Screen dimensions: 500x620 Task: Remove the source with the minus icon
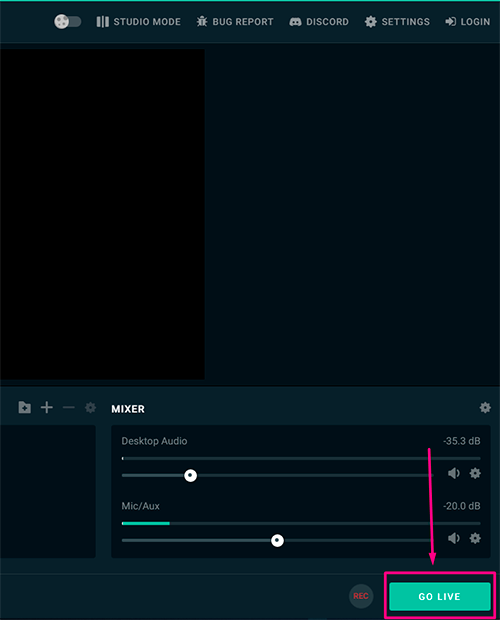coord(69,407)
